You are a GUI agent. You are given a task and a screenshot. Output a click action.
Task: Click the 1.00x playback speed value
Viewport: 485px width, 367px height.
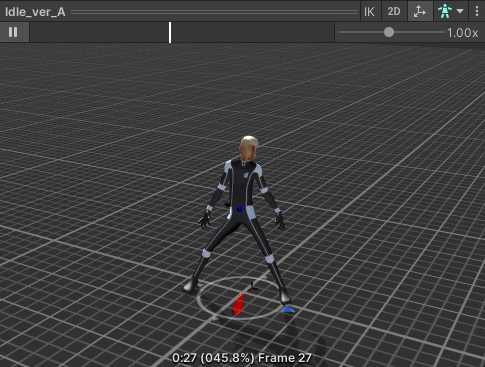pos(462,33)
